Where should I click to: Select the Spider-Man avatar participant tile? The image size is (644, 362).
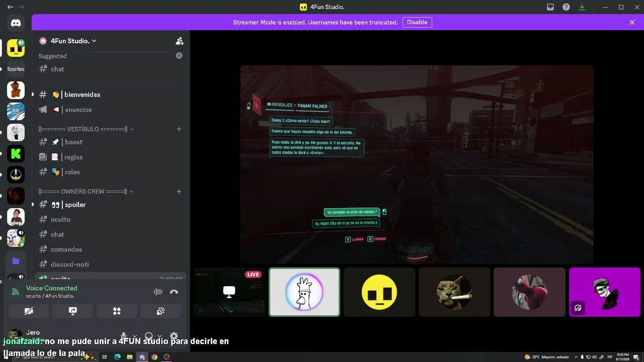tap(529, 292)
